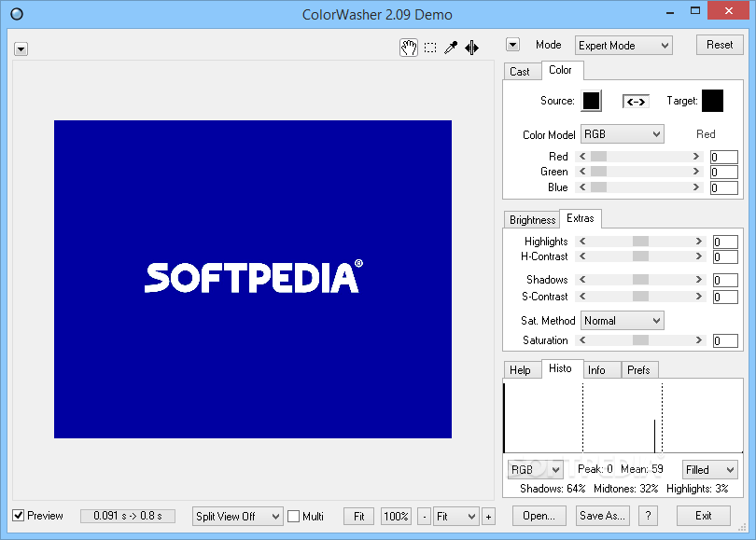756x540 pixels.
Task: Open the zoom Fit dropdown
Action: coord(456,517)
